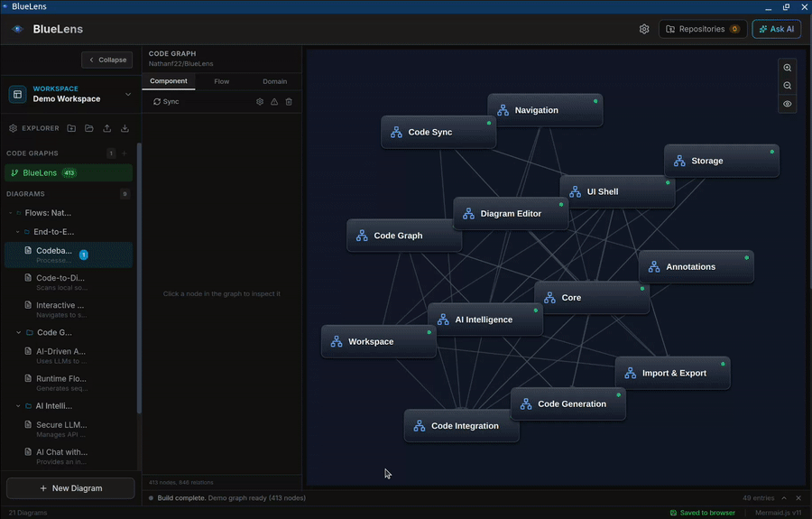Click the New Diagram button
Viewport: 812px width, 519px height.
[70, 488]
